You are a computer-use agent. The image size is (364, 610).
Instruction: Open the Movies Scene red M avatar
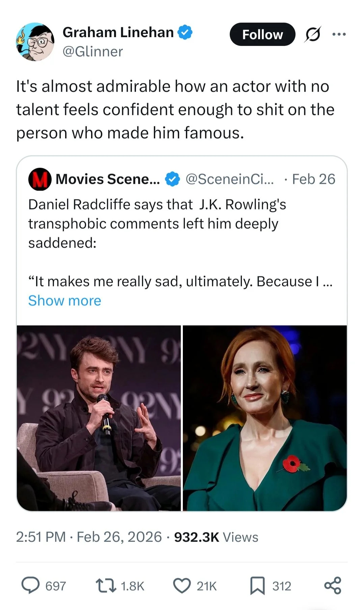(40, 179)
